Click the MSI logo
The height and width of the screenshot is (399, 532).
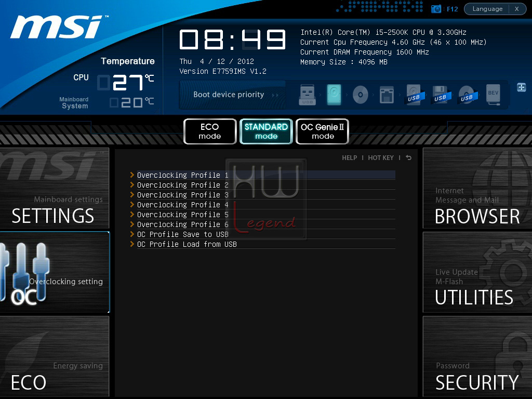[59, 26]
